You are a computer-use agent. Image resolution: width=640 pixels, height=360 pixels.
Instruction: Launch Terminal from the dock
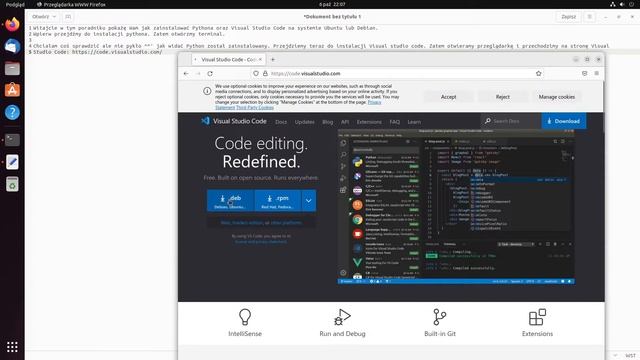coord(12,140)
